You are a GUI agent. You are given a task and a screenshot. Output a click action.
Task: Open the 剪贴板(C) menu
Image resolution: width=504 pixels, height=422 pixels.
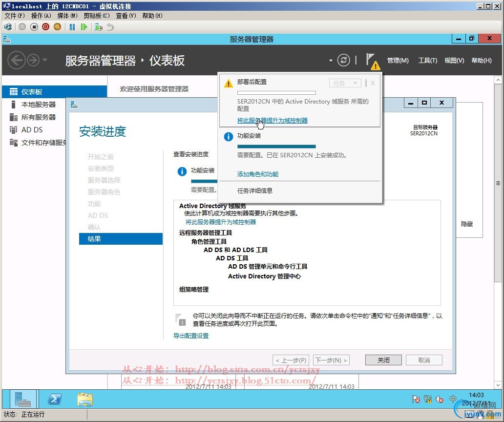[96, 16]
